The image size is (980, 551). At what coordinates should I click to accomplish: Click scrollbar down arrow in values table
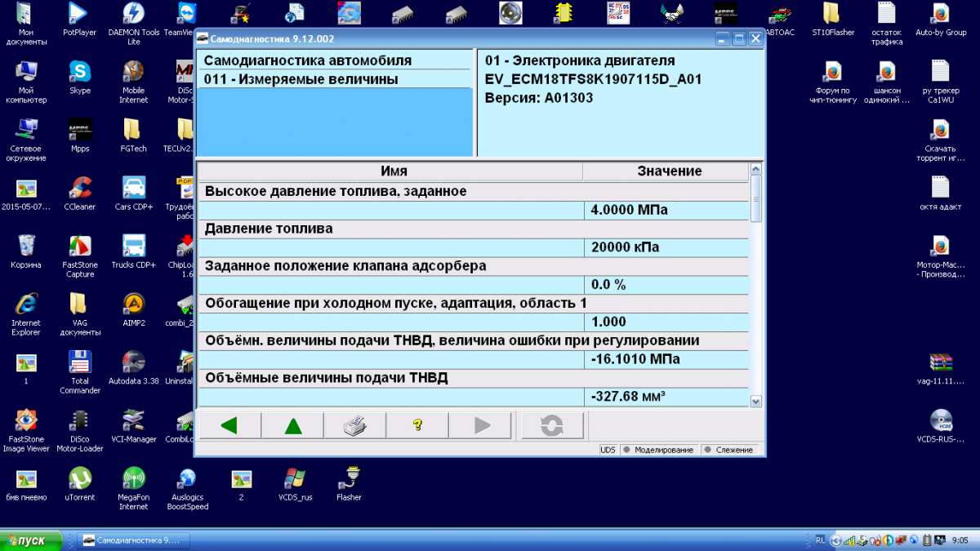tap(755, 401)
